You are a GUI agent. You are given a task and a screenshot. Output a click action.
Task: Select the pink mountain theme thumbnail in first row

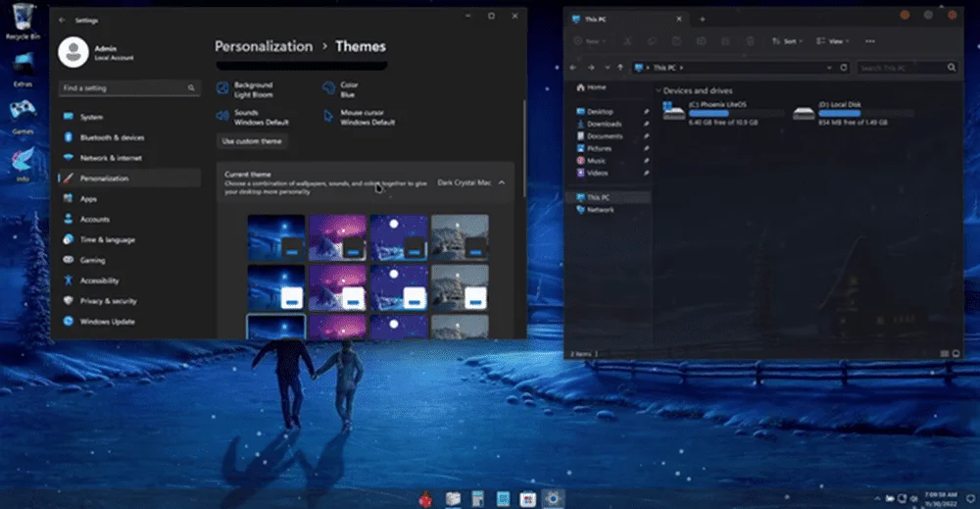click(337, 237)
